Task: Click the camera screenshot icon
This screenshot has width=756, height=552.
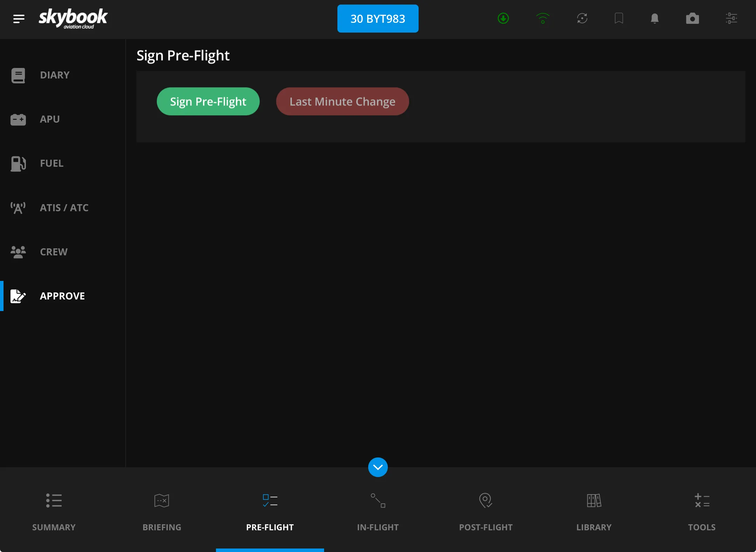Action: point(692,18)
